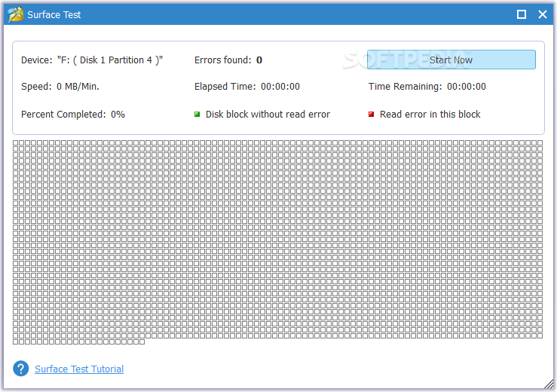This screenshot has height=392, width=557.
Task: Click the 'Disk block without read error' label
Action: (268, 114)
